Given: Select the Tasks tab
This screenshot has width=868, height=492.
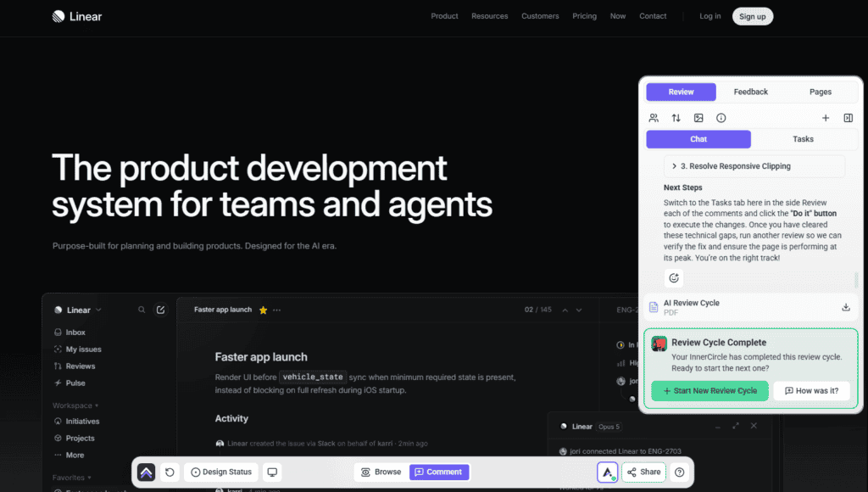Looking at the screenshot, I should tap(803, 139).
